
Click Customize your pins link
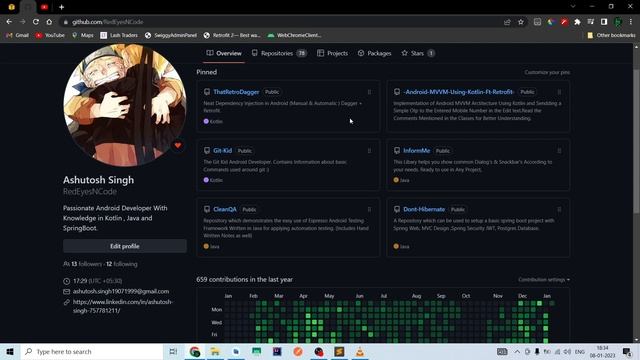point(547,72)
